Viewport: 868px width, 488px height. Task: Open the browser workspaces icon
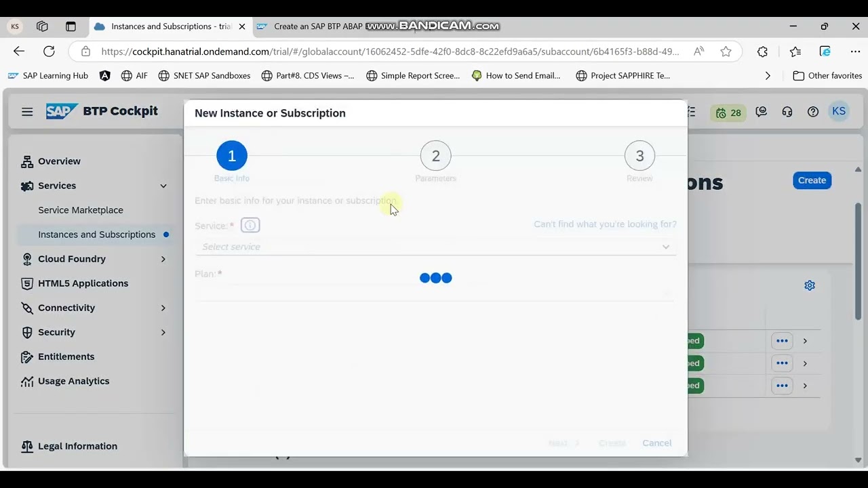[x=42, y=26]
